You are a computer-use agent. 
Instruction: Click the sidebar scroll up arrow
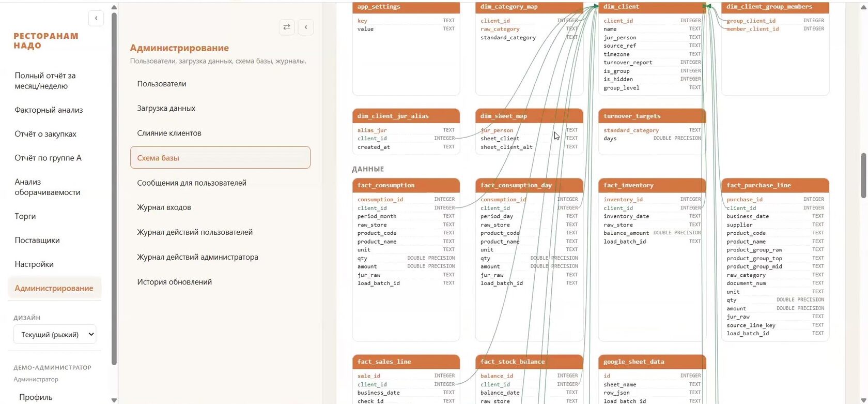(x=114, y=7)
